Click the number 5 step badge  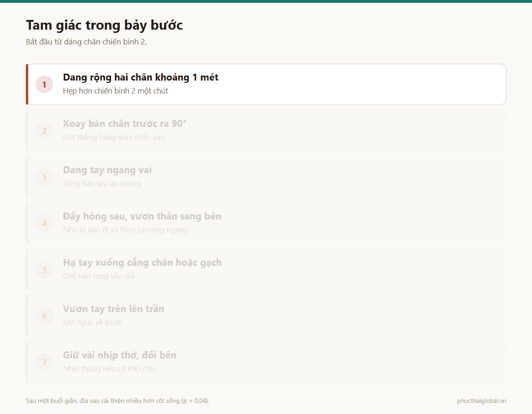coord(44,270)
